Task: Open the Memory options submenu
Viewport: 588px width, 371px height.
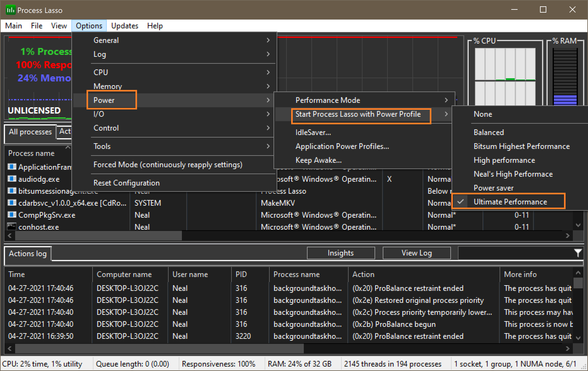Action: tap(174, 86)
